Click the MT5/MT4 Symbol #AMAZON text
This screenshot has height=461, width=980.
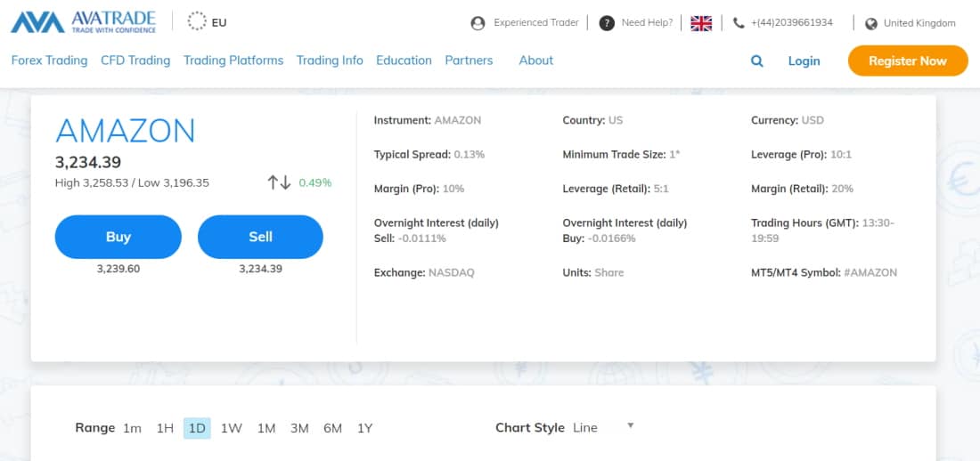tap(824, 273)
